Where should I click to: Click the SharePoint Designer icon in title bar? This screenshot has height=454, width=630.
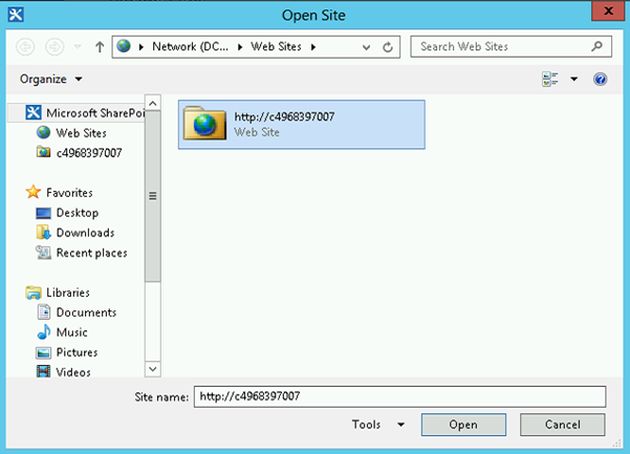(16, 14)
